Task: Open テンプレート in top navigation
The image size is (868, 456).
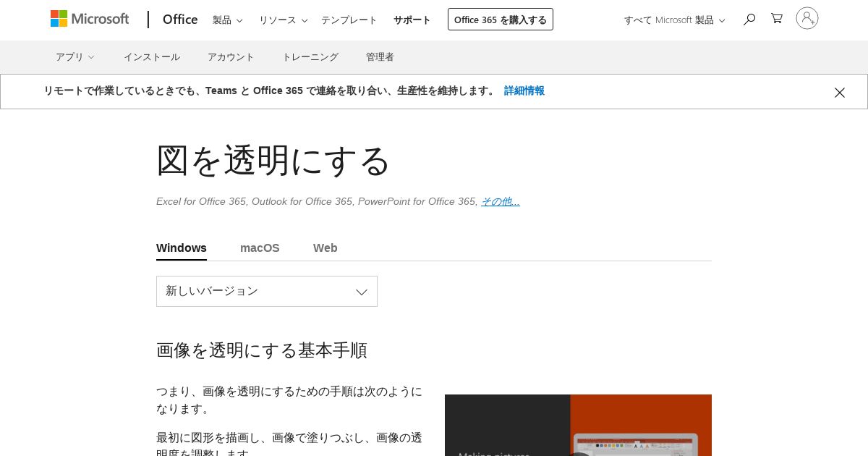Action: (349, 20)
